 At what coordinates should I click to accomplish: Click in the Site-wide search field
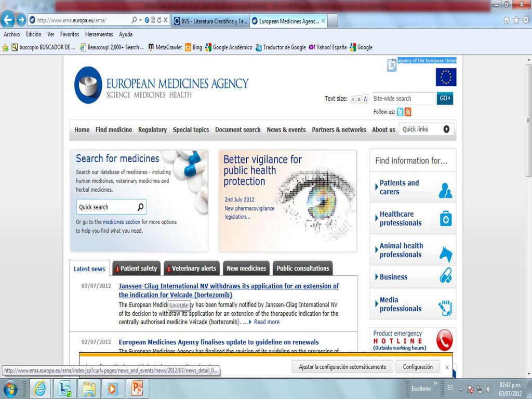[x=404, y=98]
